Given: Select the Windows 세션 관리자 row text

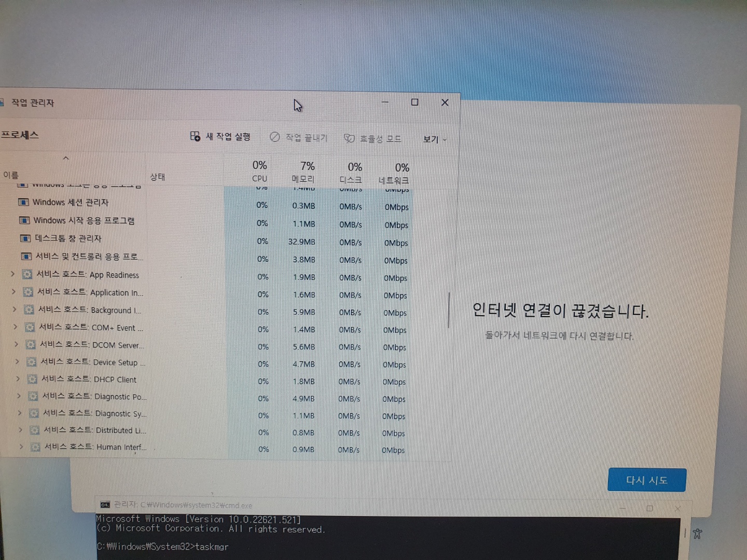Looking at the screenshot, I should click(x=71, y=202).
